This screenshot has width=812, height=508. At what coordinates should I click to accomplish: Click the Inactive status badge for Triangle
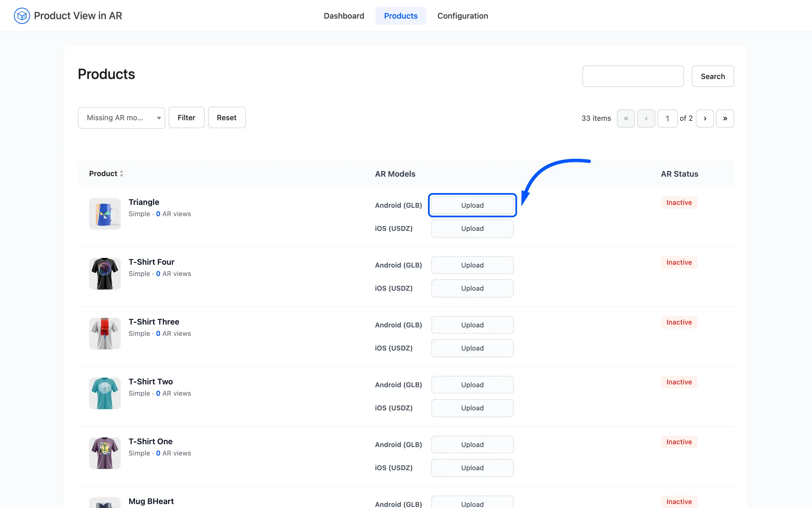tap(679, 202)
